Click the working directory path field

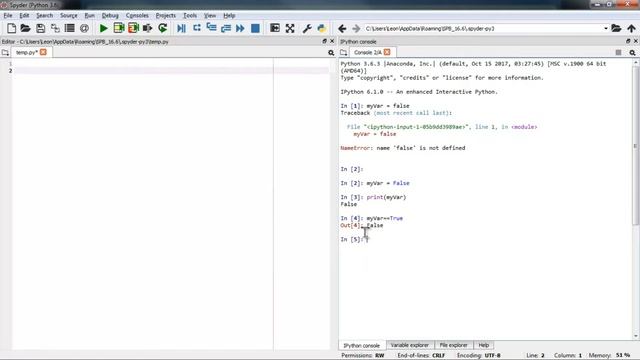point(484,29)
